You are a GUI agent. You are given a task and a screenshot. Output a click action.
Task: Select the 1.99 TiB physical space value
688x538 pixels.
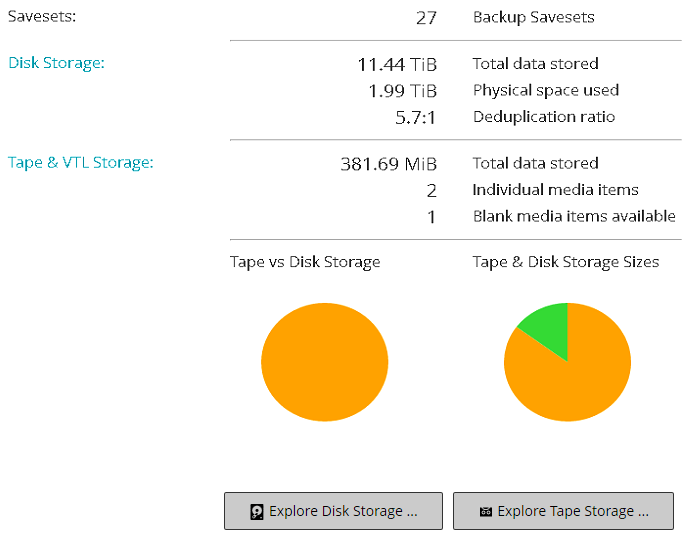[x=402, y=90]
